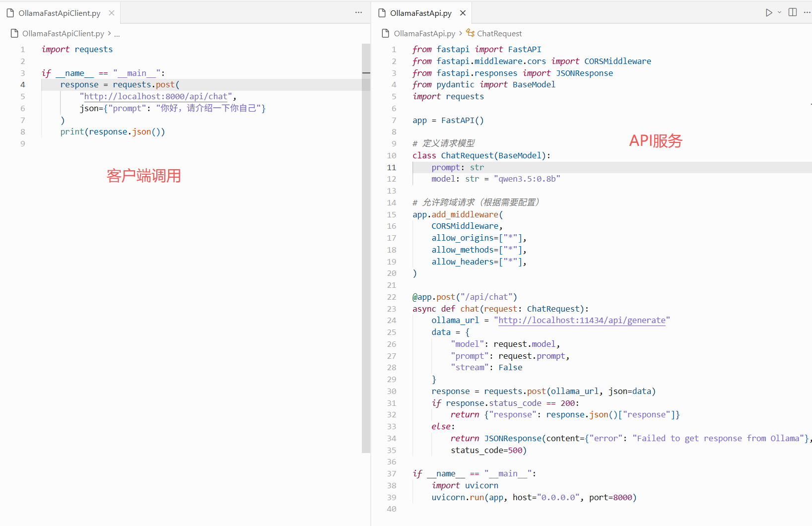Screen dimensions: 812x526
Task: Click 'import uvicorn' line
Action: tap(465, 485)
